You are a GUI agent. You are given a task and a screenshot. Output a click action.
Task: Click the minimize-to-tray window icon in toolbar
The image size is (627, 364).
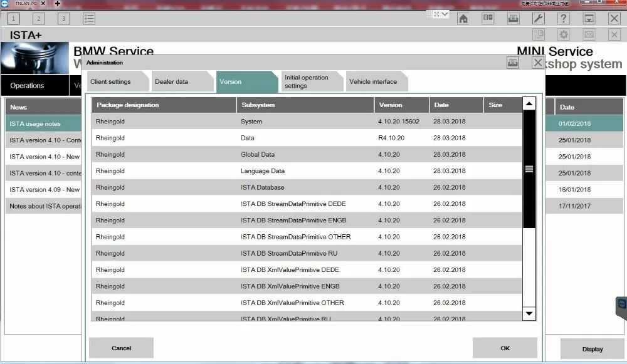click(x=589, y=18)
